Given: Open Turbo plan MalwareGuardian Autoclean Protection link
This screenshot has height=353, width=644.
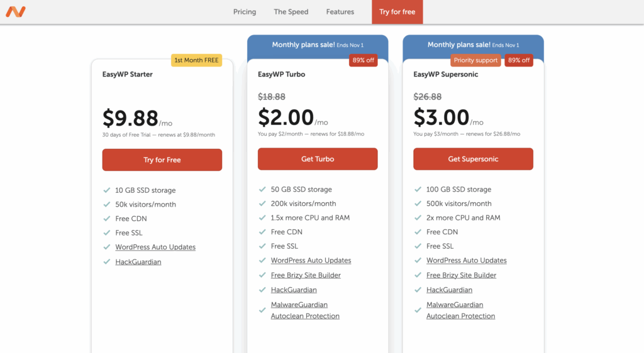Looking at the screenshot, I should pyautogui.click(x=305, y=310).
